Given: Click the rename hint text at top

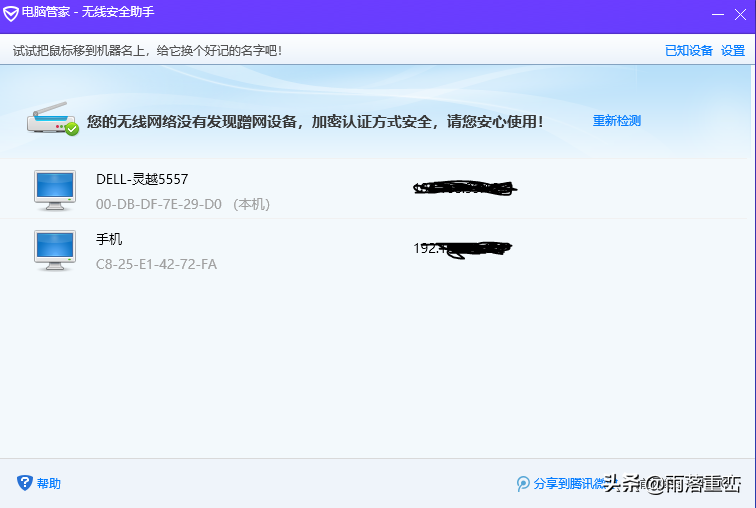Looking at the screenshot, I should tap(148, 51).
